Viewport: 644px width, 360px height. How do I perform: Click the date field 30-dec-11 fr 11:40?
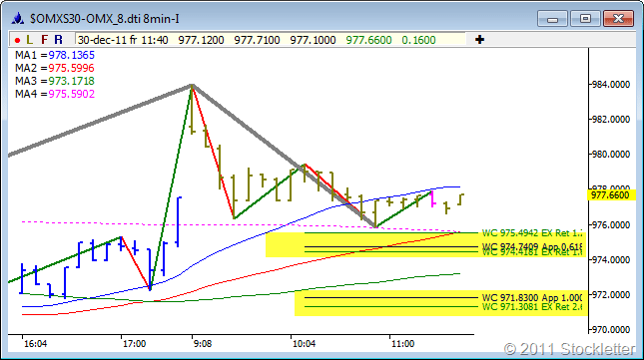click(x=123, y=40)
